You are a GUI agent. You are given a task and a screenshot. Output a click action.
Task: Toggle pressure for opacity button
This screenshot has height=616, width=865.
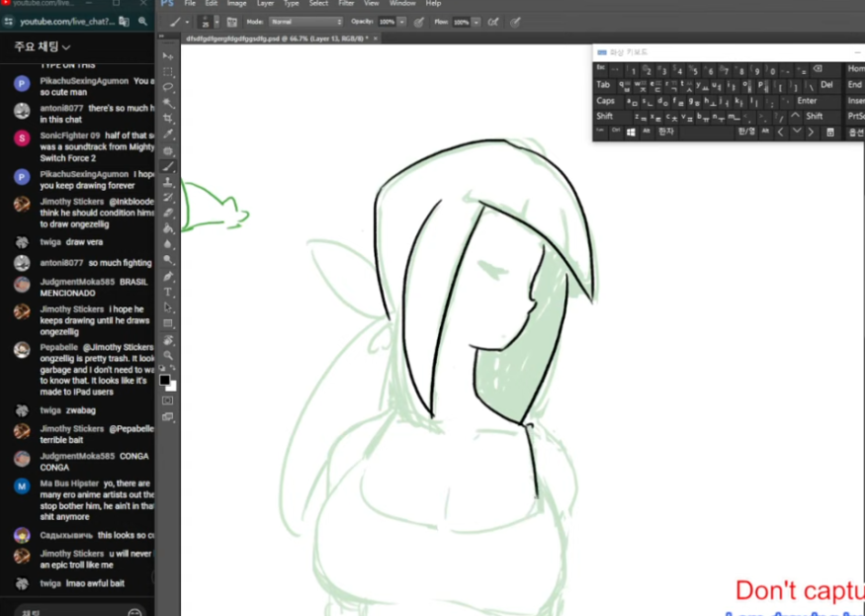419,21
